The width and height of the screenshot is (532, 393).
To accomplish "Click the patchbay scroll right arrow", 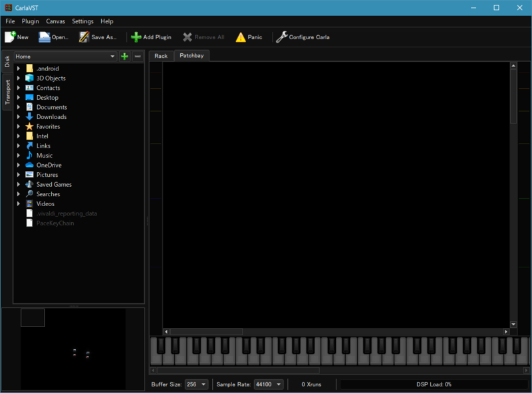I will click(x=506, y=332).
